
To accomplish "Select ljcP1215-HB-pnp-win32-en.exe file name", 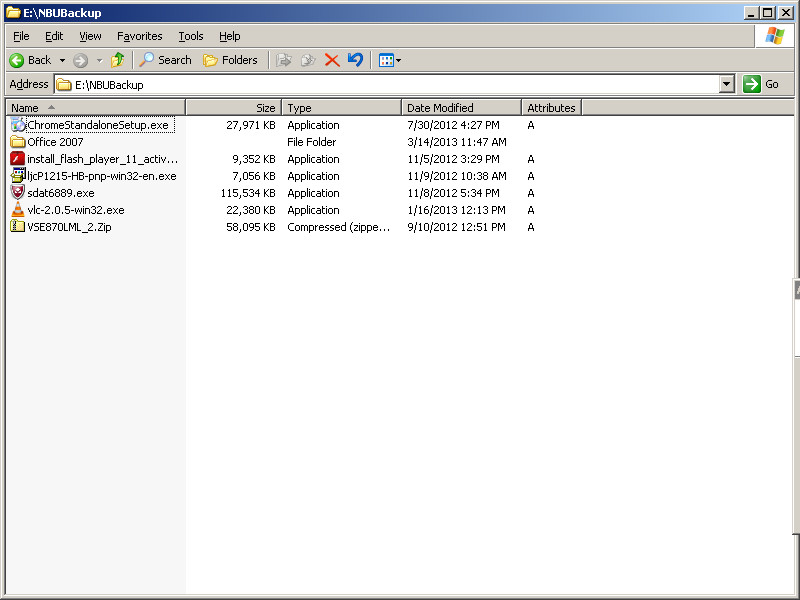I will coord(102,176).
